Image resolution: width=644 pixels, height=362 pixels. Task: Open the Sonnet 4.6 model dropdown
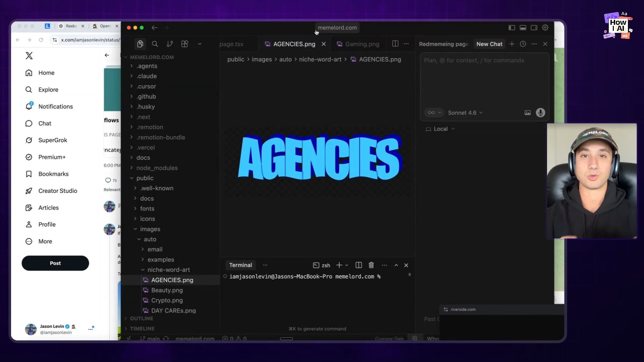[465, 113]
